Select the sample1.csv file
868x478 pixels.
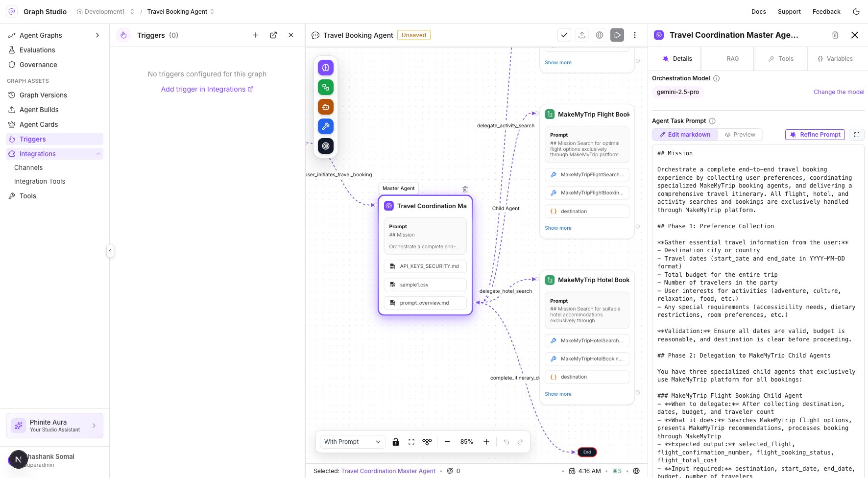point(425,285)
